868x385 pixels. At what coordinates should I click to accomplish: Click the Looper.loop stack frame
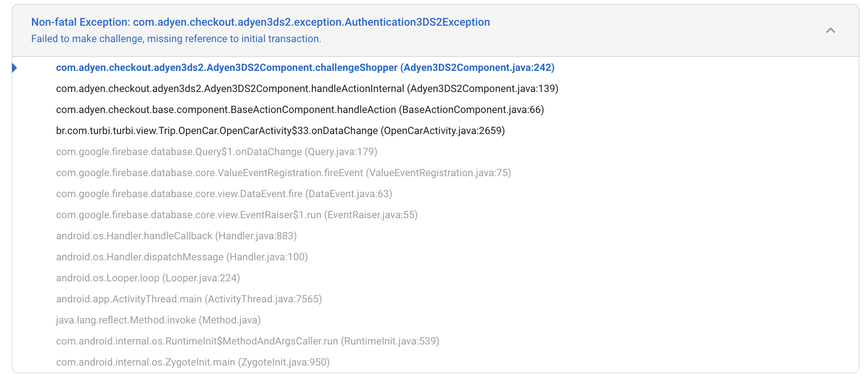148,278
